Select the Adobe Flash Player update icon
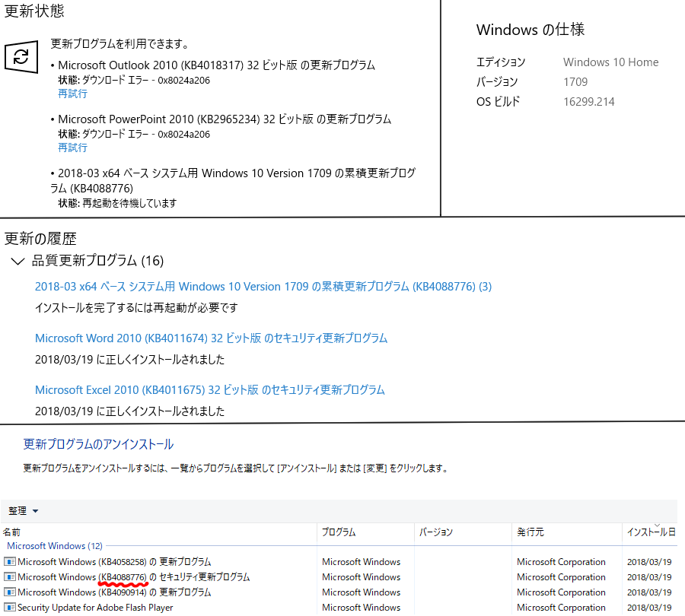This screenshot has width=685, height=616. tap(10, 608)
